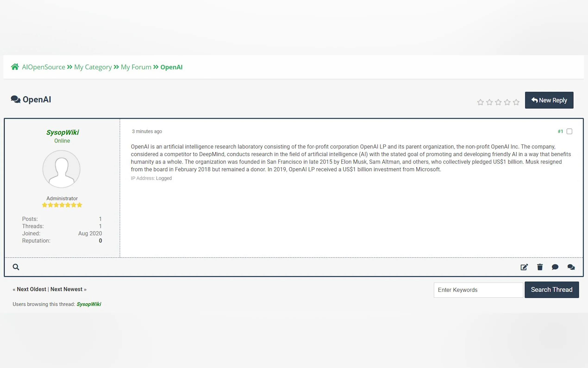
Task: Focus the Enter Keywords search field
Action: pos(478,290)
